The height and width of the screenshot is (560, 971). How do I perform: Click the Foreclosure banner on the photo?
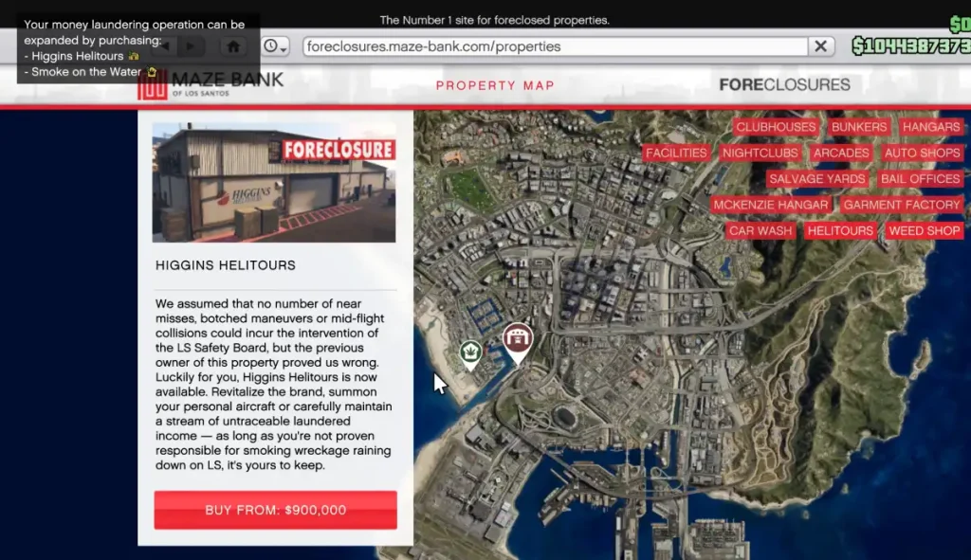[x=339, y=150]
